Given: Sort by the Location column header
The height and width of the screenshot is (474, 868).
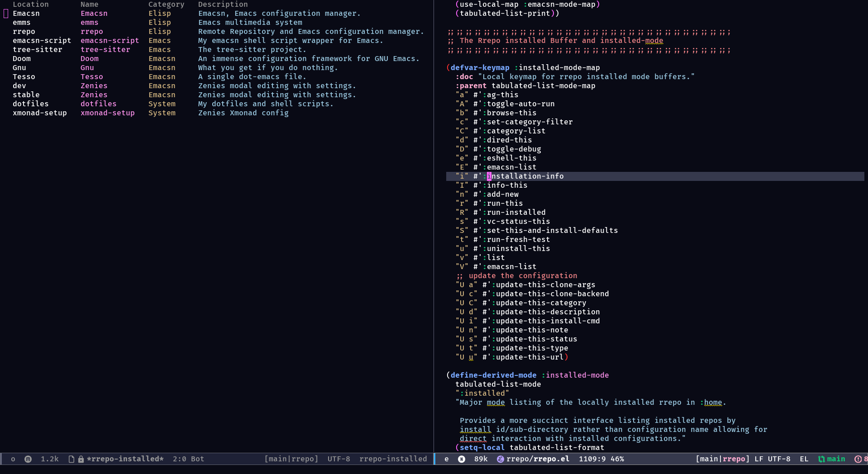Looking at the screenshot, I should coord(30,5).
